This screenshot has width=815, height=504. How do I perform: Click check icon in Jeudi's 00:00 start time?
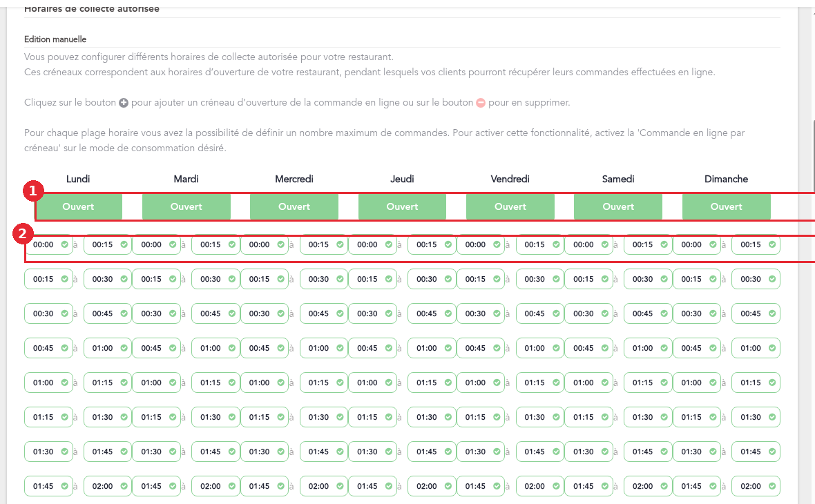tap(389, 244)
